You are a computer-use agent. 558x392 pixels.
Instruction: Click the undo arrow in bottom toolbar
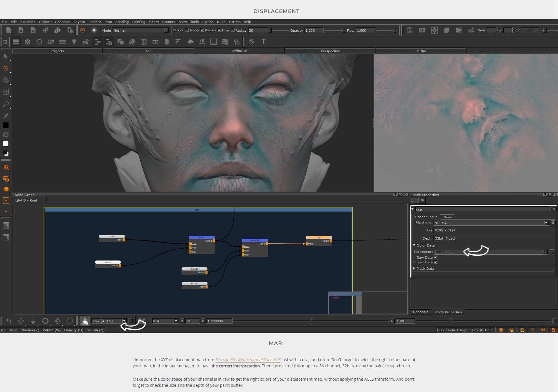click(9, 321)
